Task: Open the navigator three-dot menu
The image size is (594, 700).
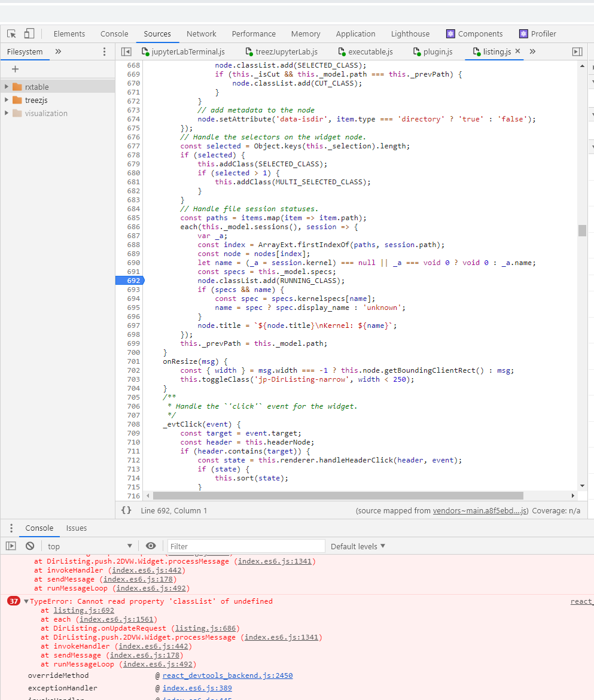Action: tap(105, 52)
